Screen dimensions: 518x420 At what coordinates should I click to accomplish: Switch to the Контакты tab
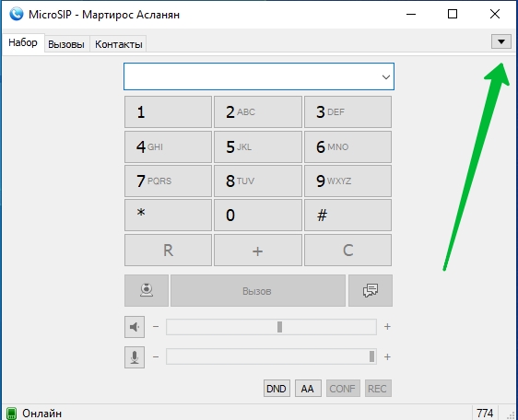(x=119, y=44)
